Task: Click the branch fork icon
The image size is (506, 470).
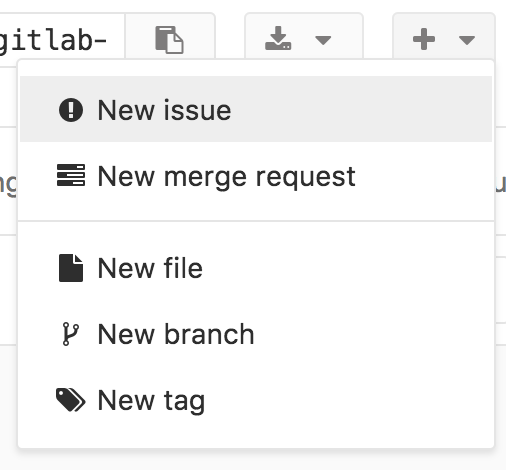Action: (x=71, y=334)
